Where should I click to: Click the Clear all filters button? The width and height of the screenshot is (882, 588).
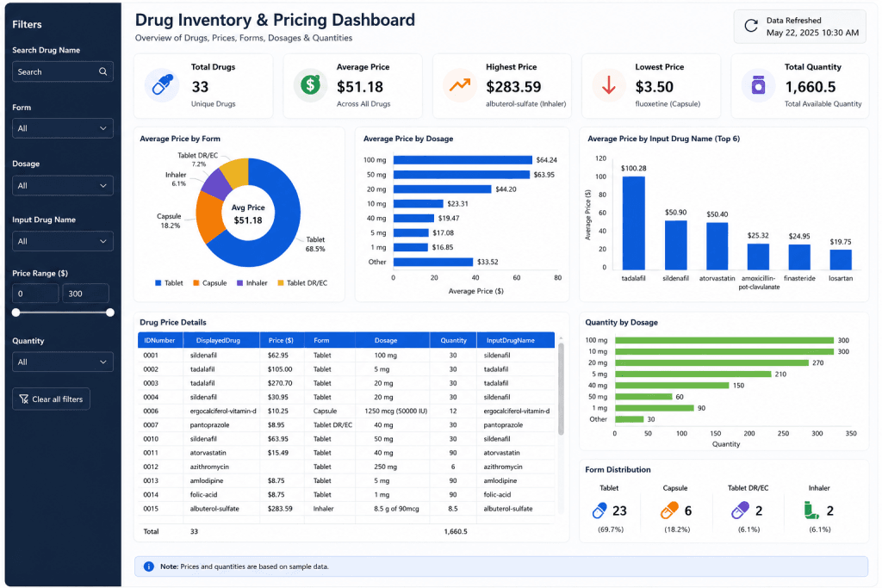[51, 399]
